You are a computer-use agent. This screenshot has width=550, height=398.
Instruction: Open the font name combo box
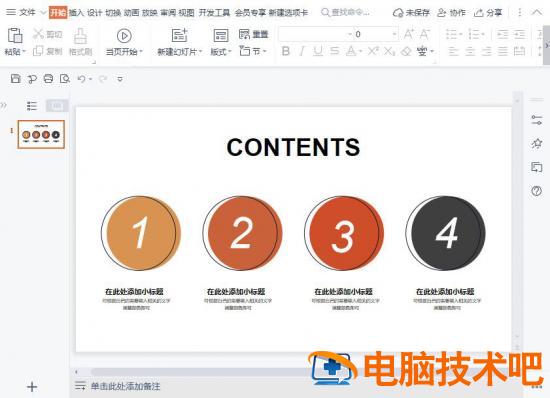tap(316, 34)
